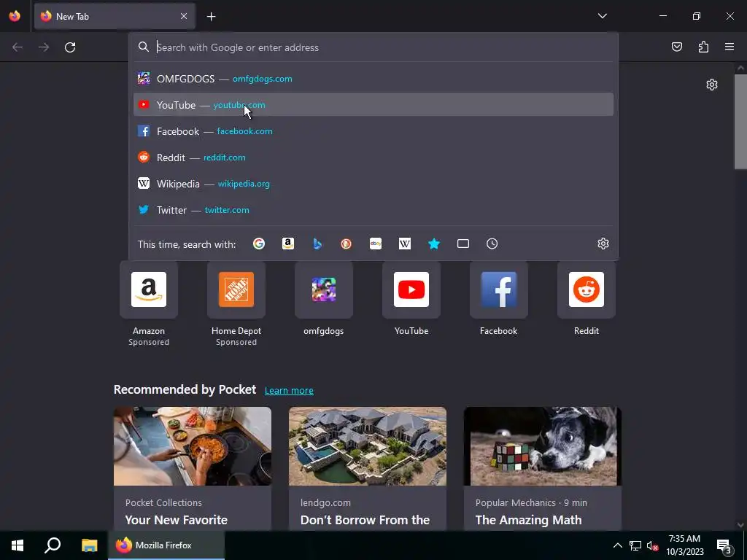Open search settings gear in dropdown
The height and width of the screenshot is (560, 747).
pyautogui.click(x=603, y=244)
